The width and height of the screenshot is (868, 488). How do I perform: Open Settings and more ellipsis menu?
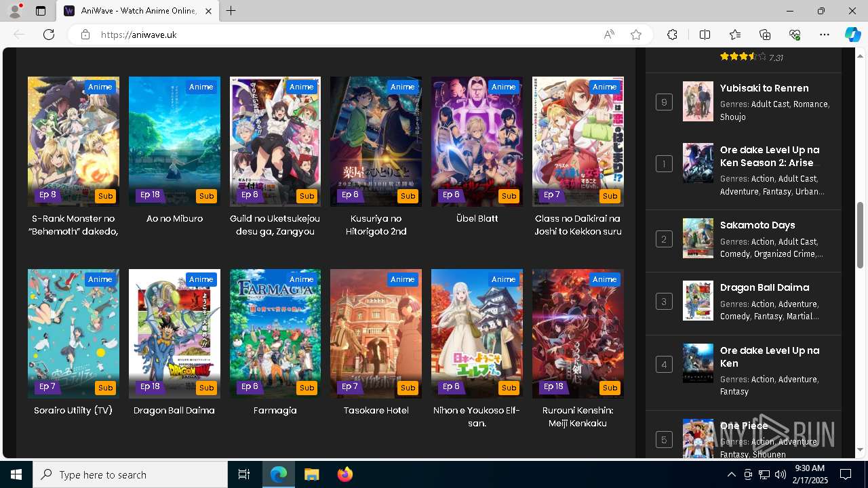pyautogui.click(x=825, y=35)
